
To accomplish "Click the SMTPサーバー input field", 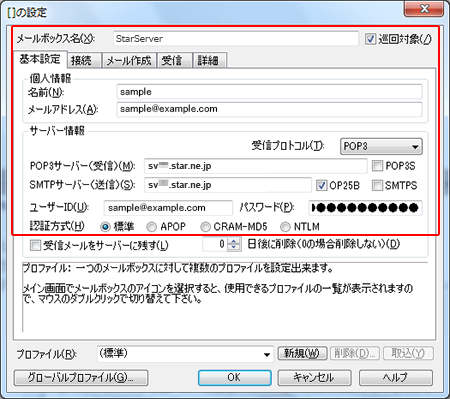I will (228, 185).
